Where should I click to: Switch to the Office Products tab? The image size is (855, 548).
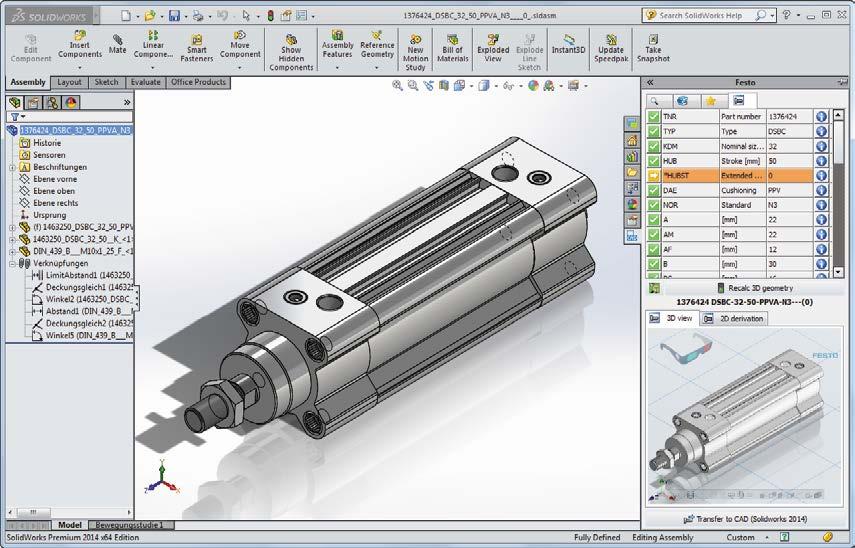click(198, 82)
